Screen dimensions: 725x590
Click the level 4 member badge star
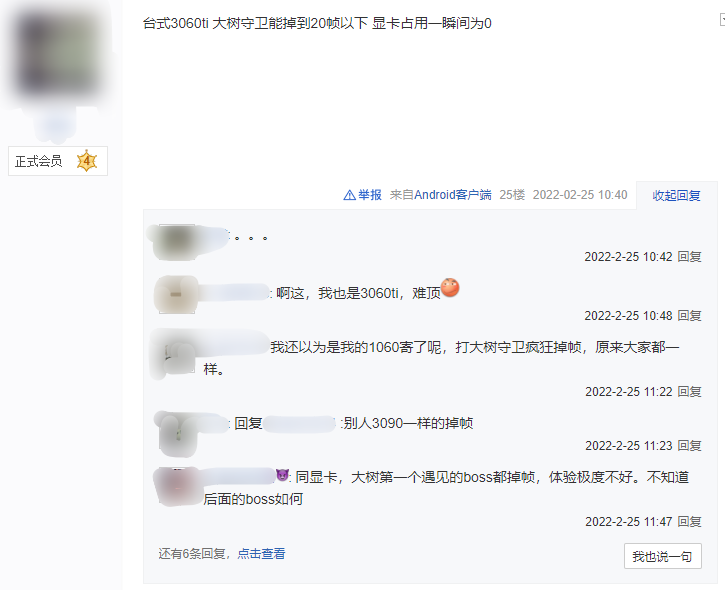coord(86,161)
